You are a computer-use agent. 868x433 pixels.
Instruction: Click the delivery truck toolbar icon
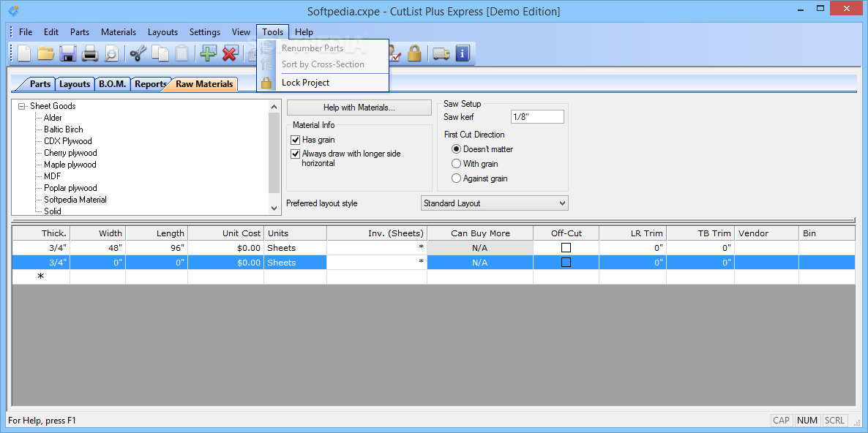click(441, 53)
